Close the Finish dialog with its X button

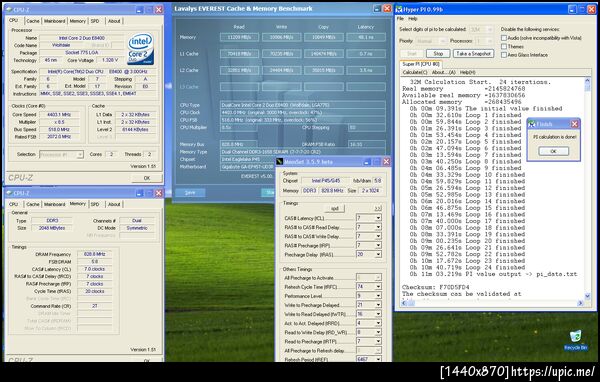point(574,124)
